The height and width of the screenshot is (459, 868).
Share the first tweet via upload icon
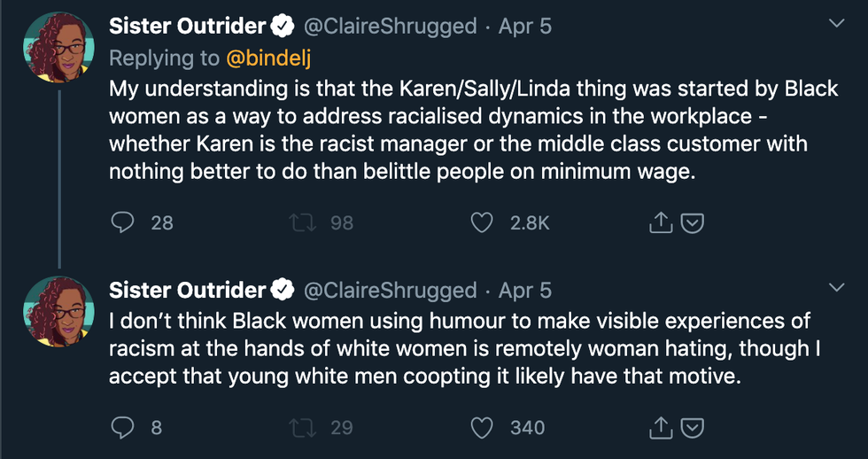[661, 223]
